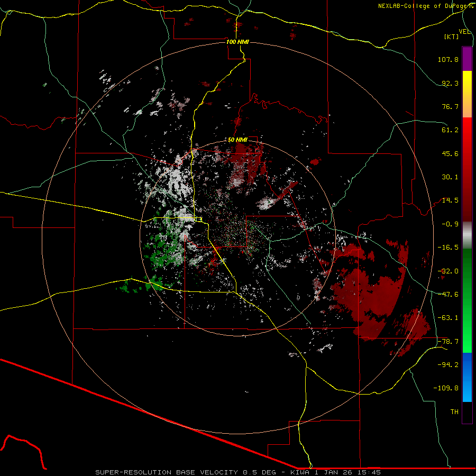Image resolution: width=476 pixels, height=476 pixels.
Task: Select the black TH segment of the color bar
Action: coord(467,412)
